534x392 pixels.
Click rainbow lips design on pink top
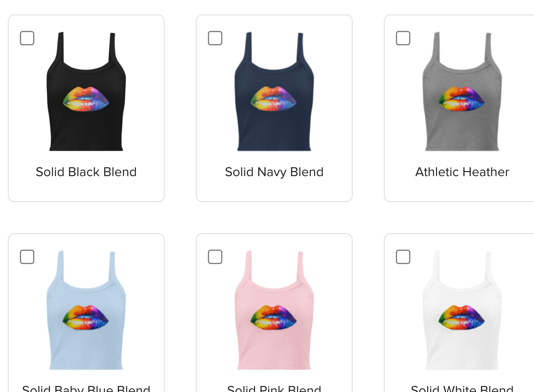coord(274,318)
